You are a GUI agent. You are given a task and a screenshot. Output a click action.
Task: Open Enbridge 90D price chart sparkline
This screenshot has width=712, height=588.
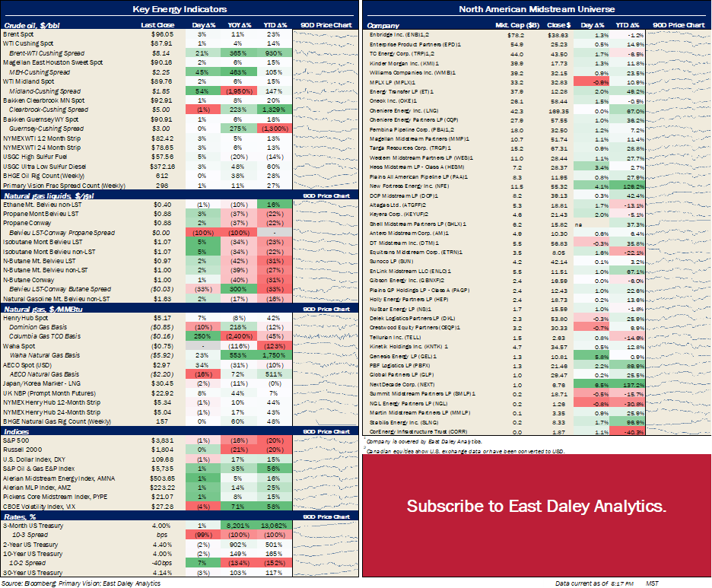678,34
